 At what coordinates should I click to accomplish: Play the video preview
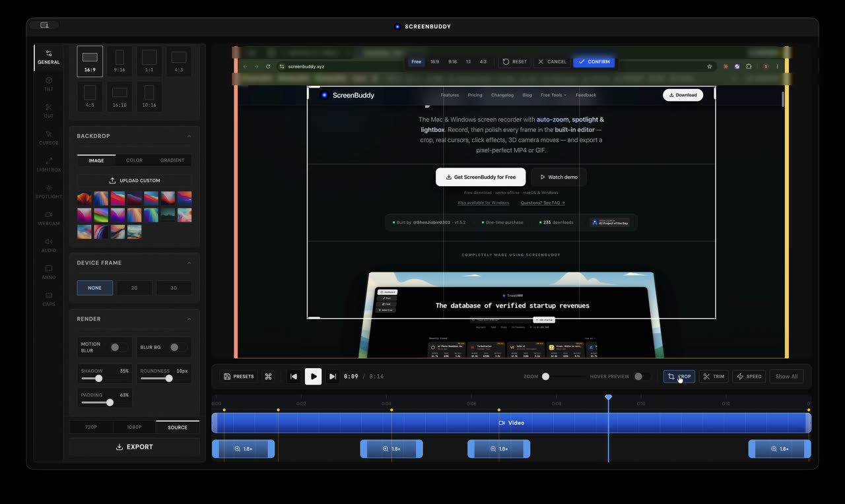[314, 377]
